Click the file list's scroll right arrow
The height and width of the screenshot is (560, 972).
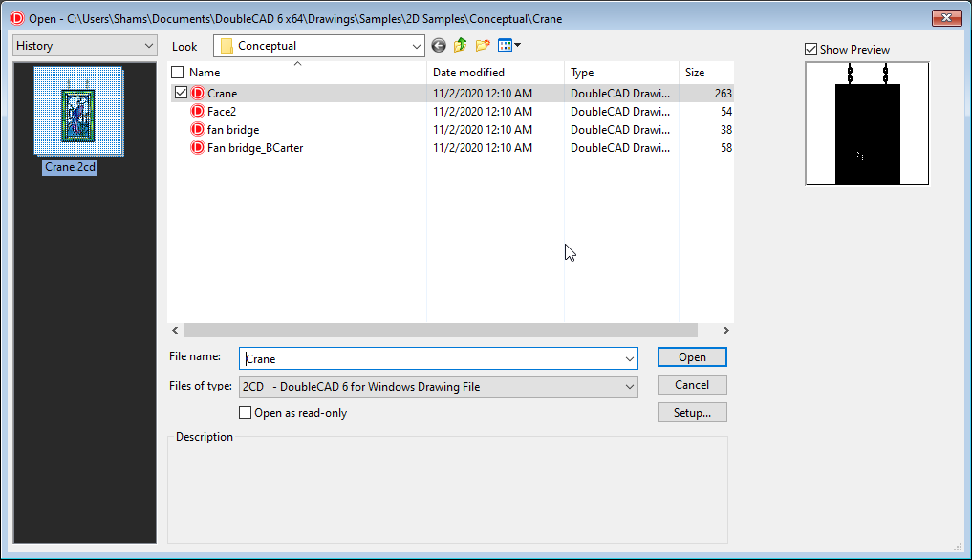726,330
